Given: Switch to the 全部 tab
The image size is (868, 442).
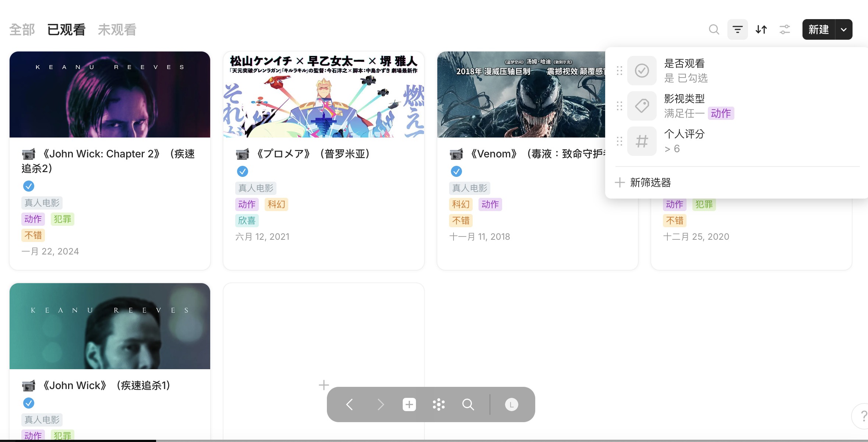Looking at the screenshot, I should (x=22, y=29).
